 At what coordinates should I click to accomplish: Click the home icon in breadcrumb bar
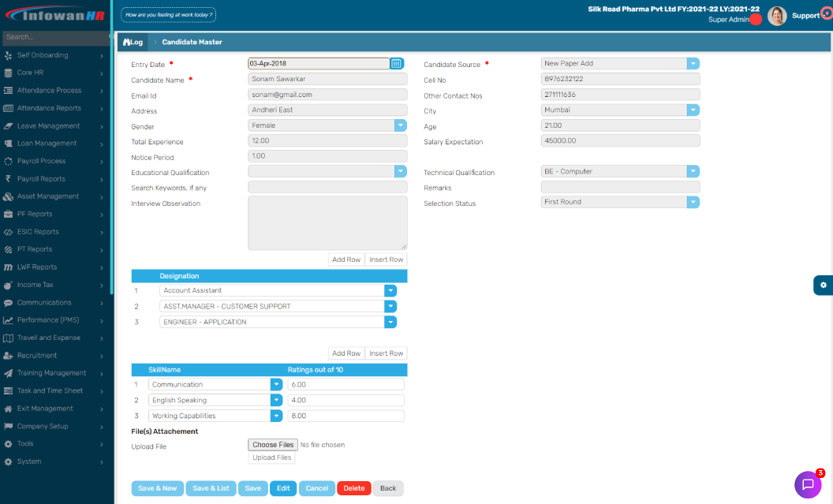tap(126, 42)
